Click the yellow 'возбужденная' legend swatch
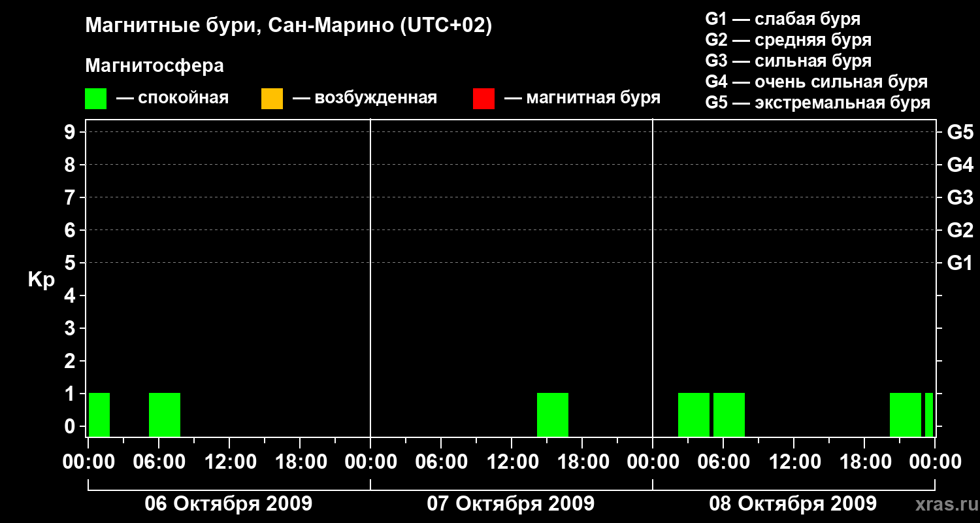This screenshot has width=980, height=523. point(272,99)
